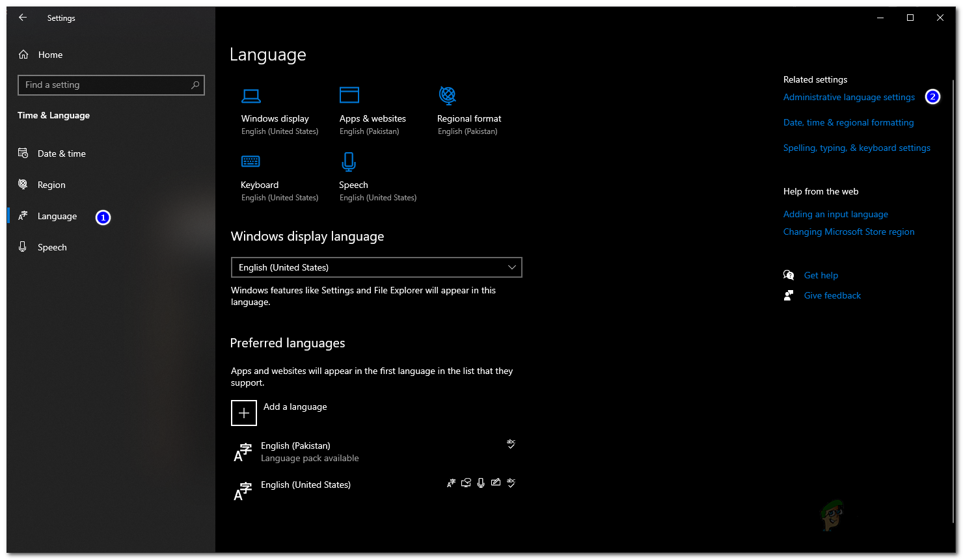The width and height of the screenshot is (963, 560).
Task: Click the 'Time & Language' sidebar header
Action: tap(54, 115)
